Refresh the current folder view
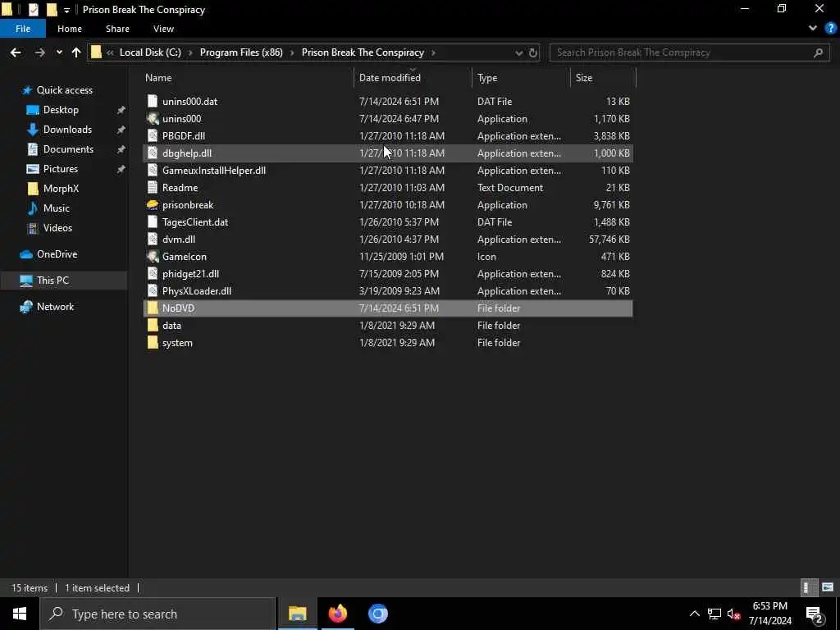840x630 pixels. pyautogui.click(x=533, y=52)
